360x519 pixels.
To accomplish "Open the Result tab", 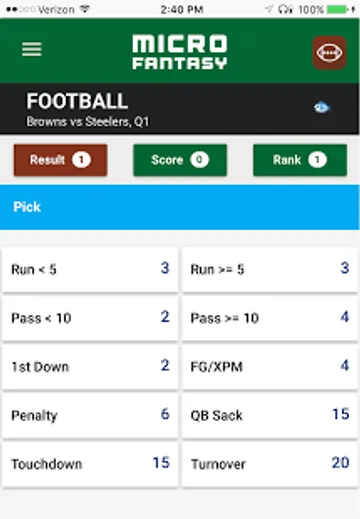I will pos(60,160).
